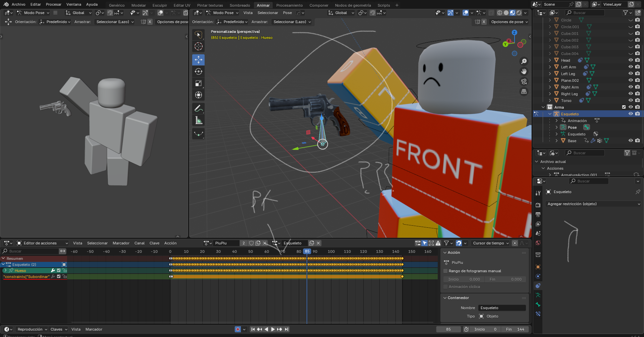Click the viewport zoom magnifier icon
This screenshot has width=644, height=337.
click(524, 61)
